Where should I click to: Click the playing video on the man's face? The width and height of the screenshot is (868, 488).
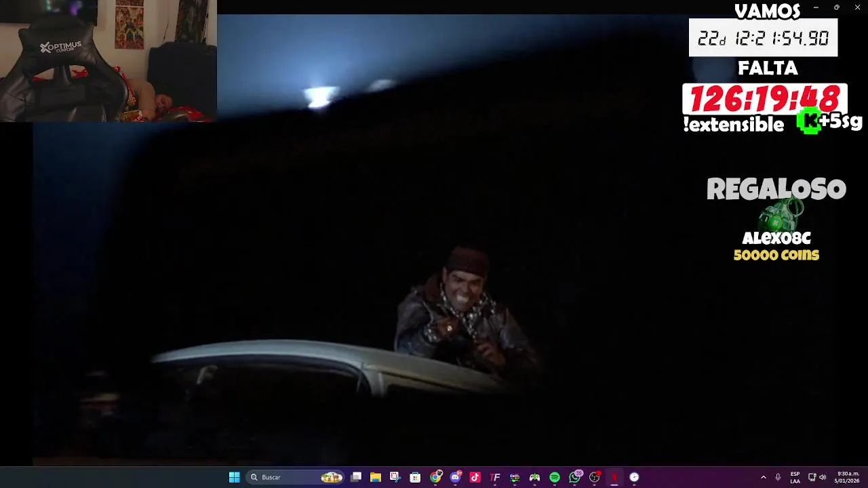466,287
